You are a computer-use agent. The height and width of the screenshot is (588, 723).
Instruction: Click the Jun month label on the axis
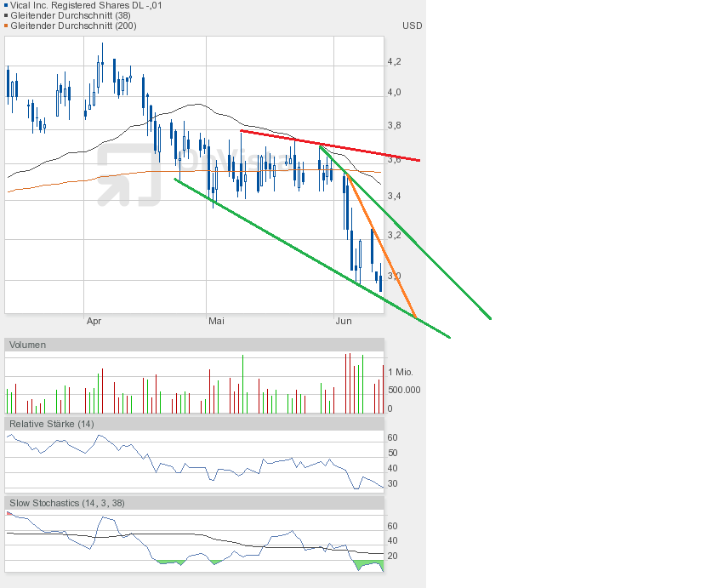point(344,321)
